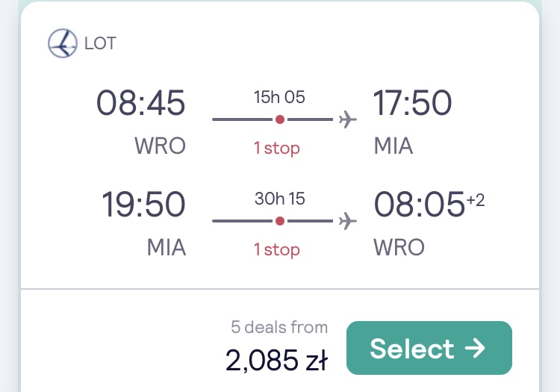
Task: Click the LOT airline logo icon
Action: (63, 43)
